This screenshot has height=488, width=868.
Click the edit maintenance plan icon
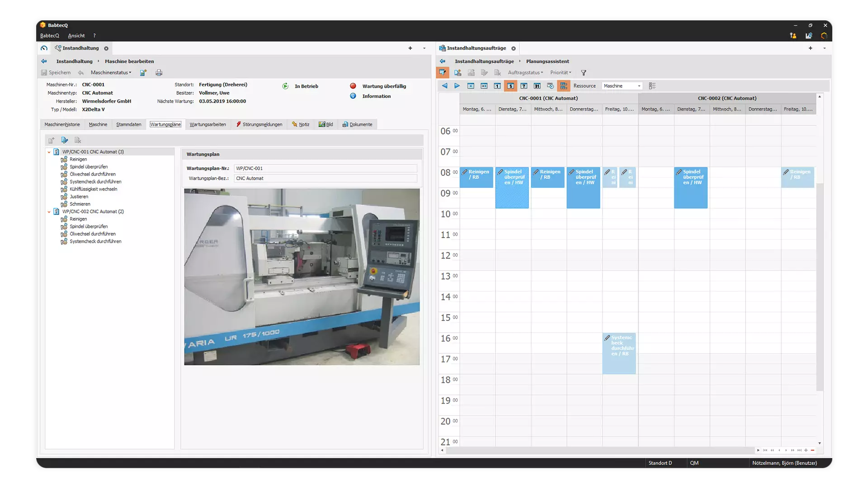[65, 140]
